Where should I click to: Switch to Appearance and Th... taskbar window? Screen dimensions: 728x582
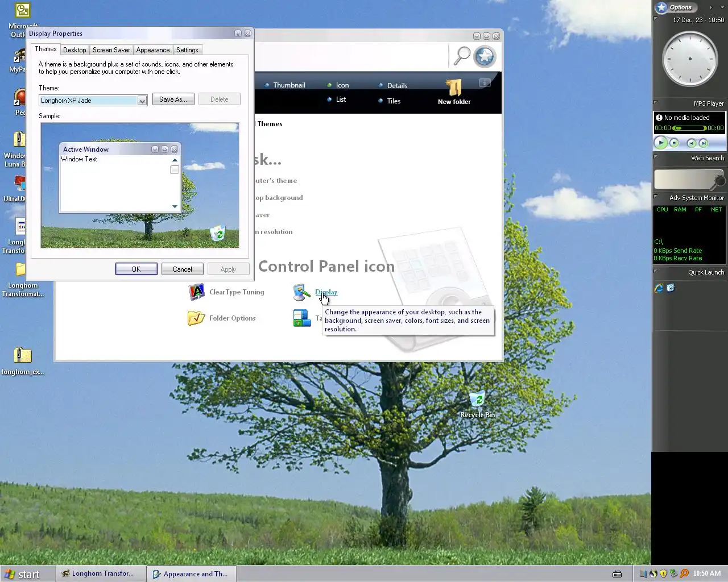(192, 574)
